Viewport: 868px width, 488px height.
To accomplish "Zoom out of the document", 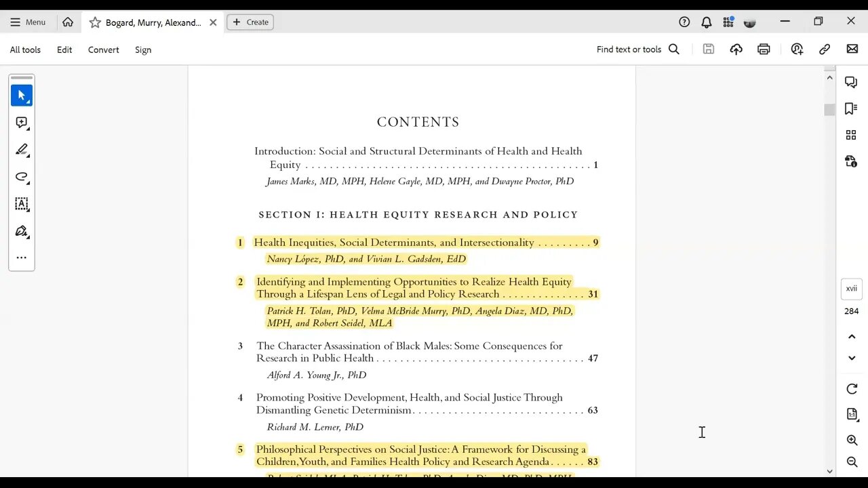I will (852, 462).
